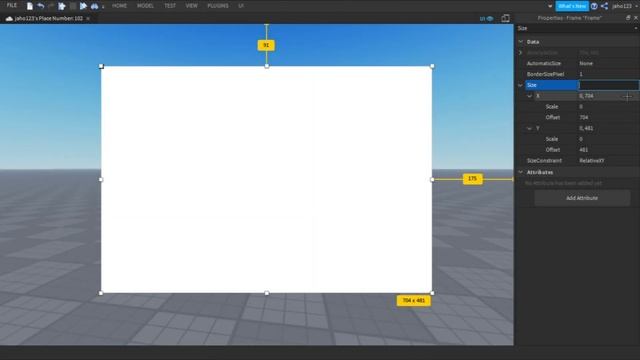640x360 pixels.
Task: Click the cloud icon on place tab
Action: (x=9, y=18)
